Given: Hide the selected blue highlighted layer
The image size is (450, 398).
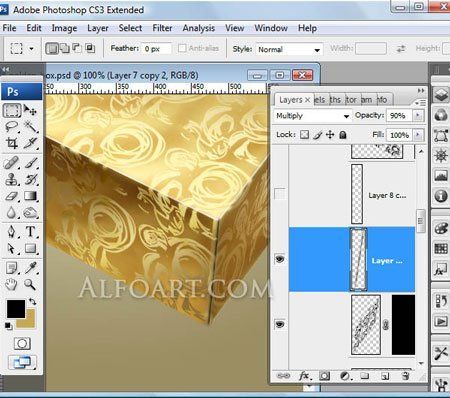Looking at the screenshot, I should click(280, 259).
